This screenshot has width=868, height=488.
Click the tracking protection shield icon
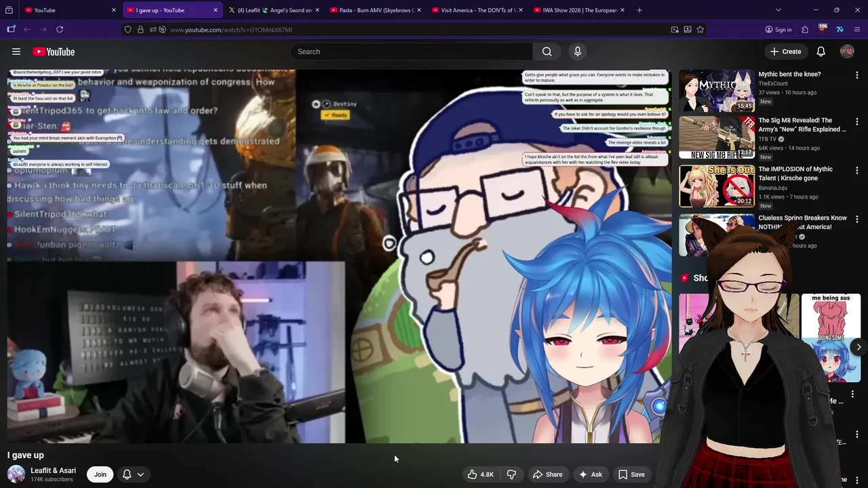coord(128,29)
